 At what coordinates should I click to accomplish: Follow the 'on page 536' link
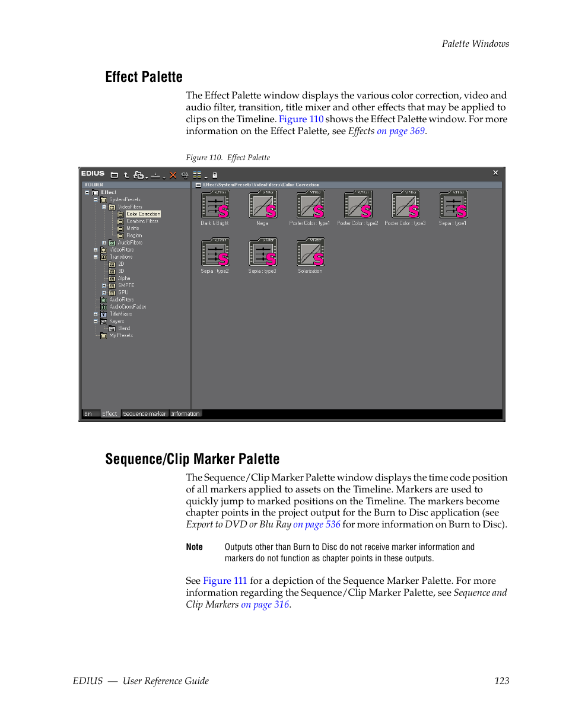click(317, 524)
